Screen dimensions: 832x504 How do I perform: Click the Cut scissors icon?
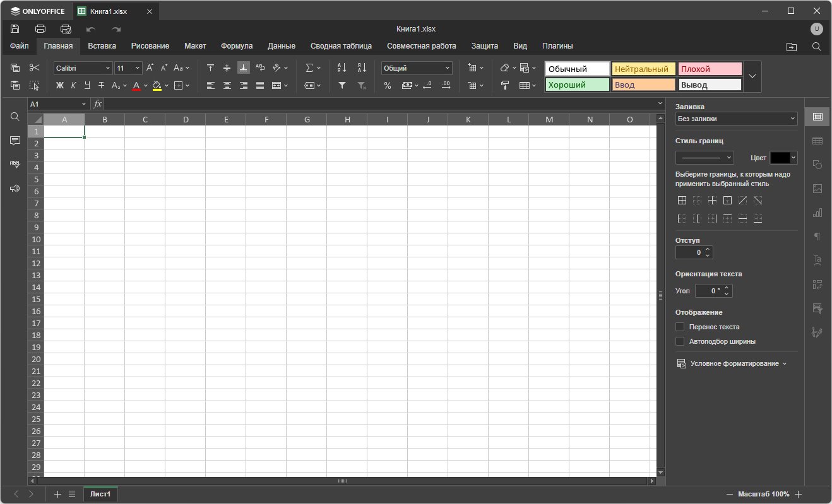tap(35, 67)
